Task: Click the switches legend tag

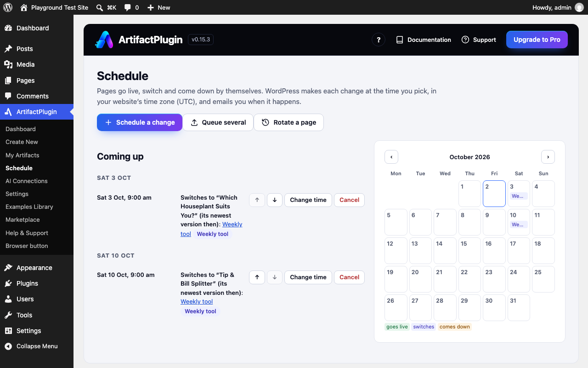Action: coord(424,327)
